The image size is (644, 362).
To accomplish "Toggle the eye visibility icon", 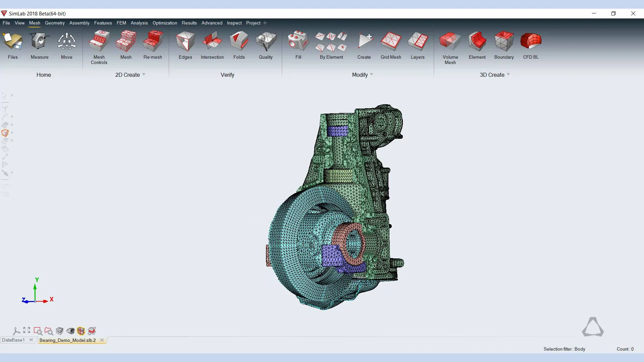I will click(70, 331).
